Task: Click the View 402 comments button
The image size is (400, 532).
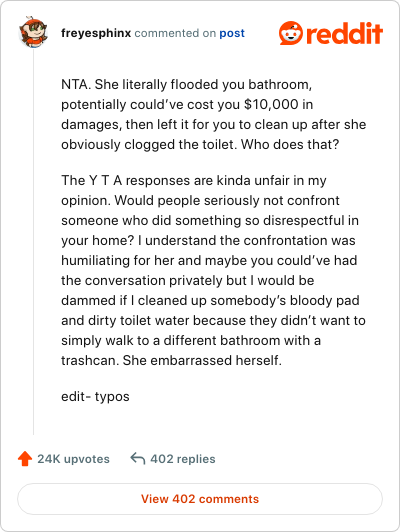Action: coord(200,499)
